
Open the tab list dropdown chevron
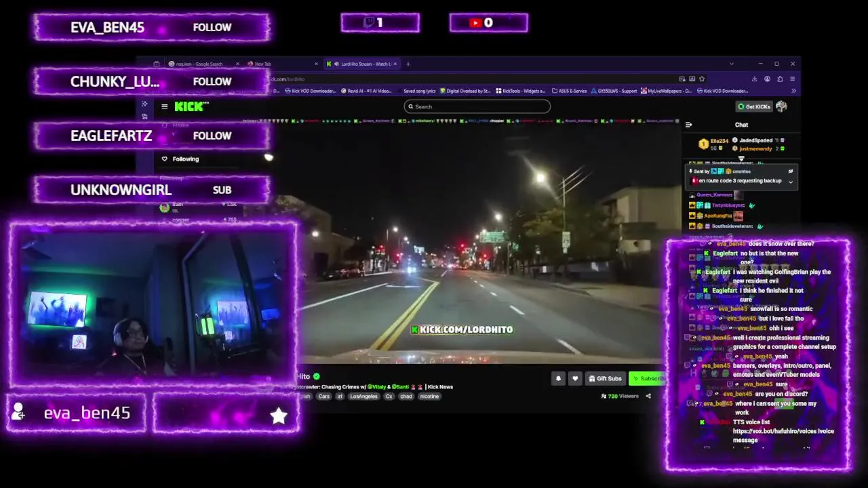pos(731,64)
